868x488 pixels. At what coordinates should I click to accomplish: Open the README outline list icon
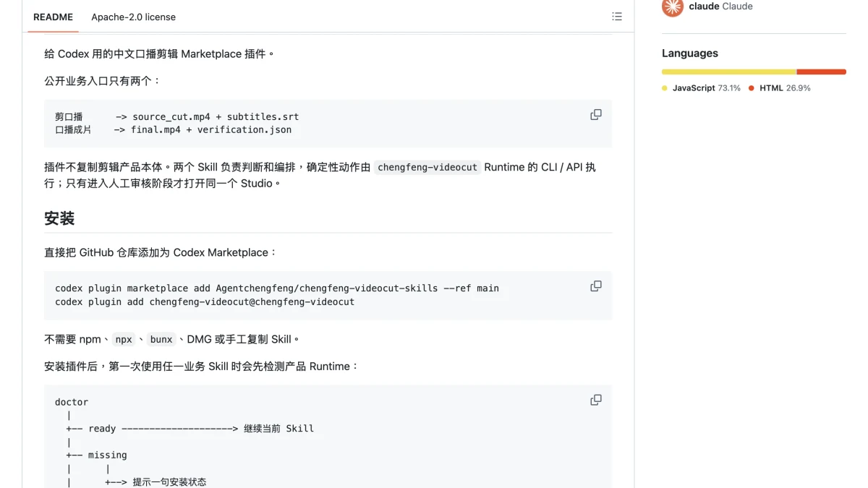pos(616,17)
